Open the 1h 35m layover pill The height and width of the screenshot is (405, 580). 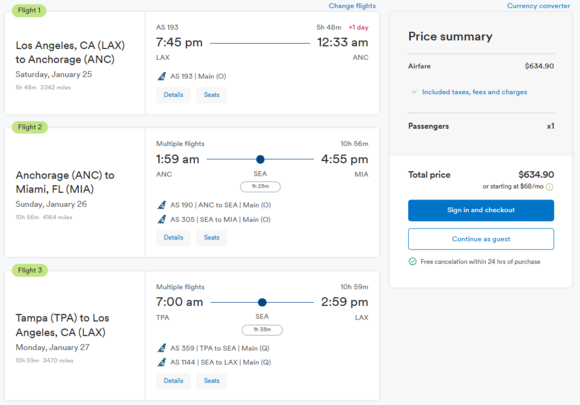click(262, 330)
